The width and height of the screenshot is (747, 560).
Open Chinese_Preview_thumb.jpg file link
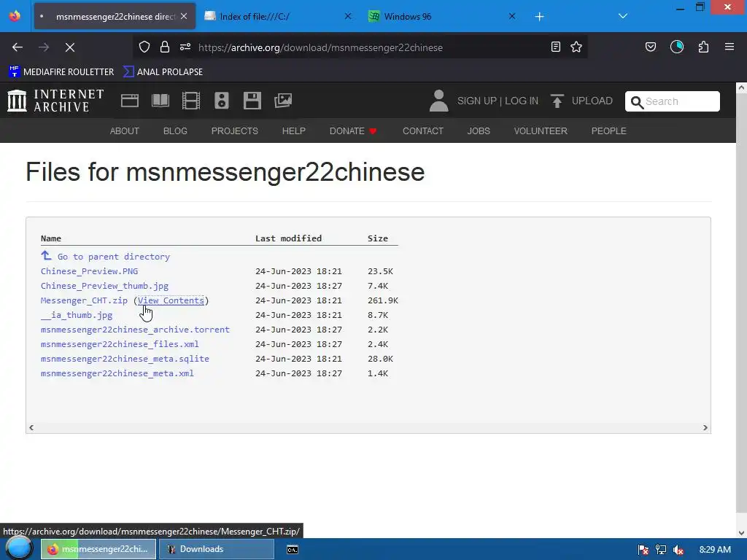[x=105, y=286]
